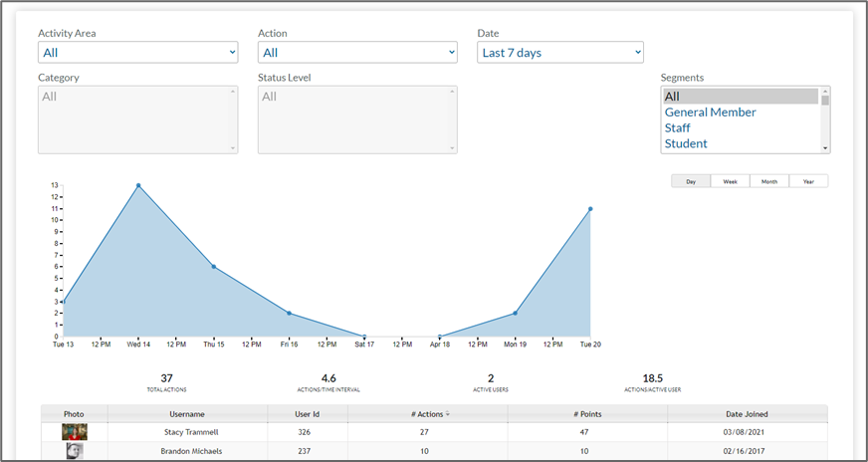Viewport: 868px width, 462px height.
Task: Expand the Action dropdown
Action: [x=357, y=52]
